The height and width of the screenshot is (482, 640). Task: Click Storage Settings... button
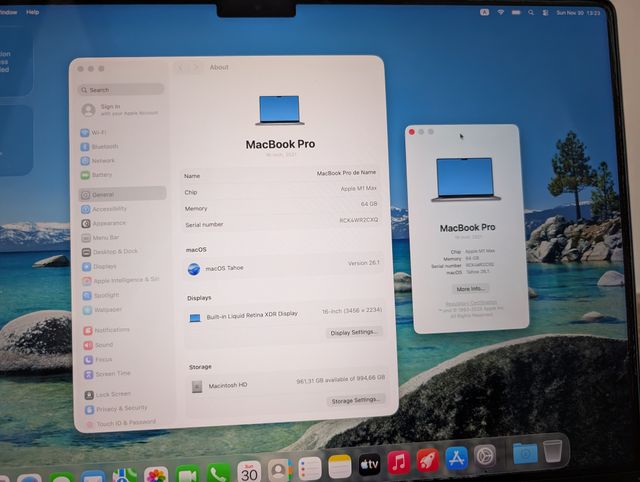pyautogui.click(x=356, y=400)
